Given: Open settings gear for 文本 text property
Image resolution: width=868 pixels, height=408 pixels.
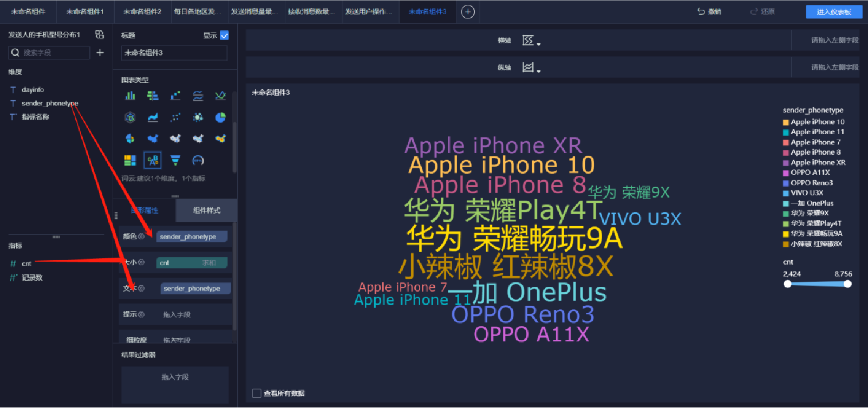Looking at the screenshot, I should click(141, 288).
